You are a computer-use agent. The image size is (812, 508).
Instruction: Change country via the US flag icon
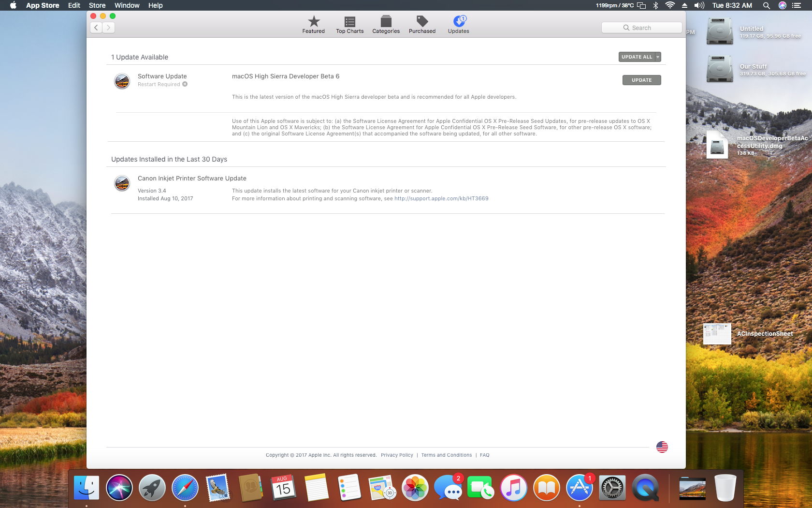click(x=662, y=447)
